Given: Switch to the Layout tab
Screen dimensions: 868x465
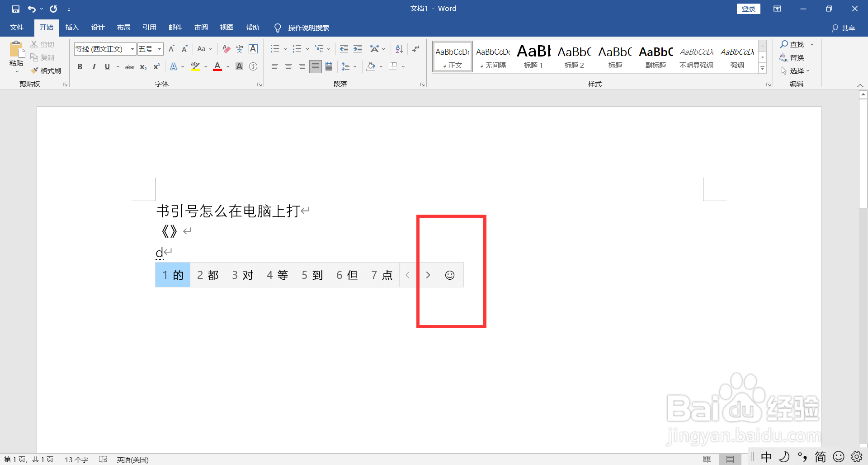Looking at the screenshot, I should 124,28.
